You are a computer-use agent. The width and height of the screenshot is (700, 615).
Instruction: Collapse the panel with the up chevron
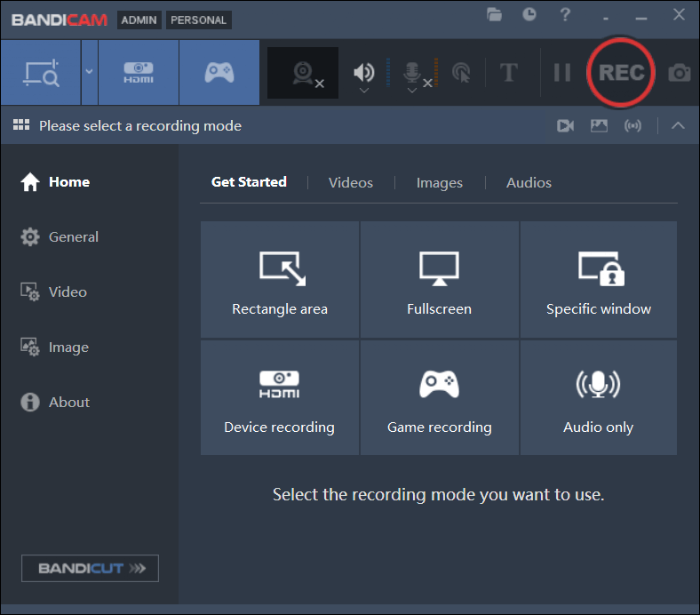point(678,125)
